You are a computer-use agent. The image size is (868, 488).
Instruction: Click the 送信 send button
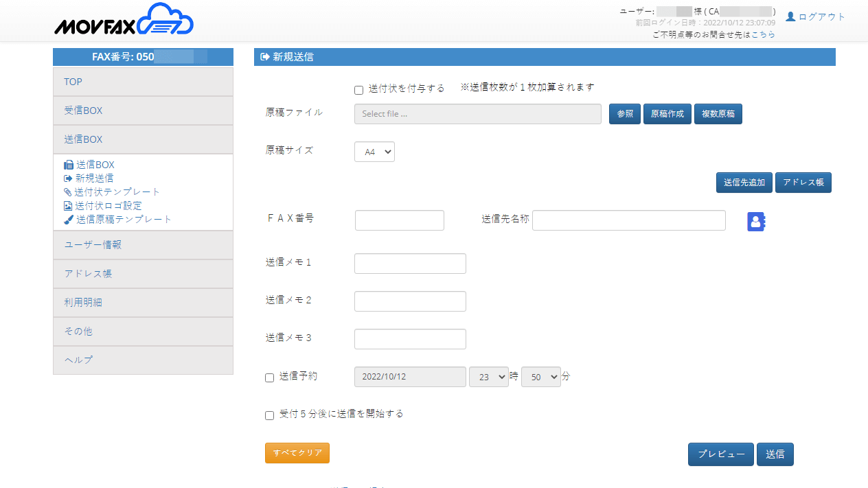point(775,454)
